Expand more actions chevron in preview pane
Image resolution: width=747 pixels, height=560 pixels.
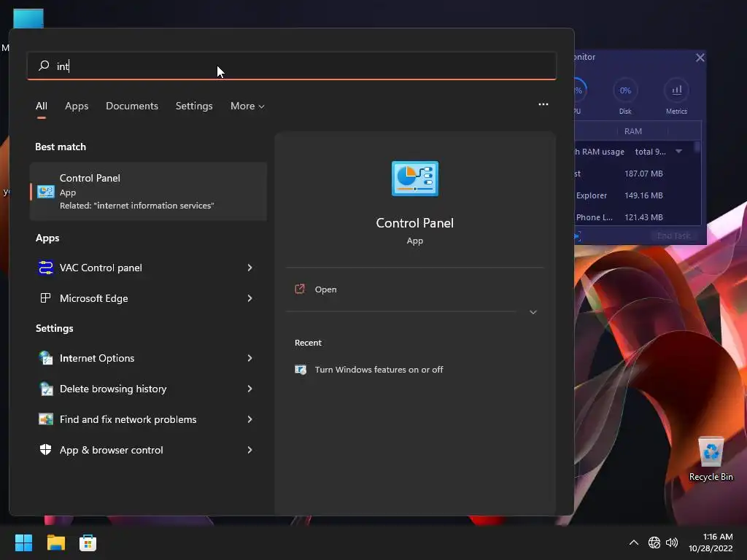click(533, 312)
